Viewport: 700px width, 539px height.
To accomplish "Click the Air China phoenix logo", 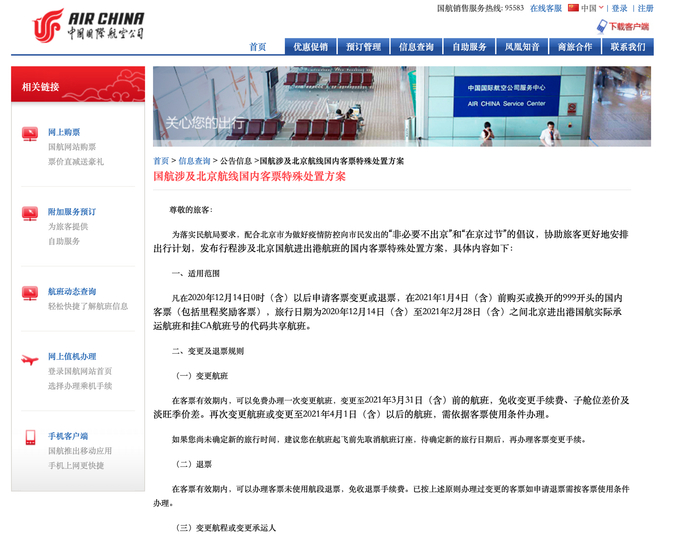I will tap(47, 25).
